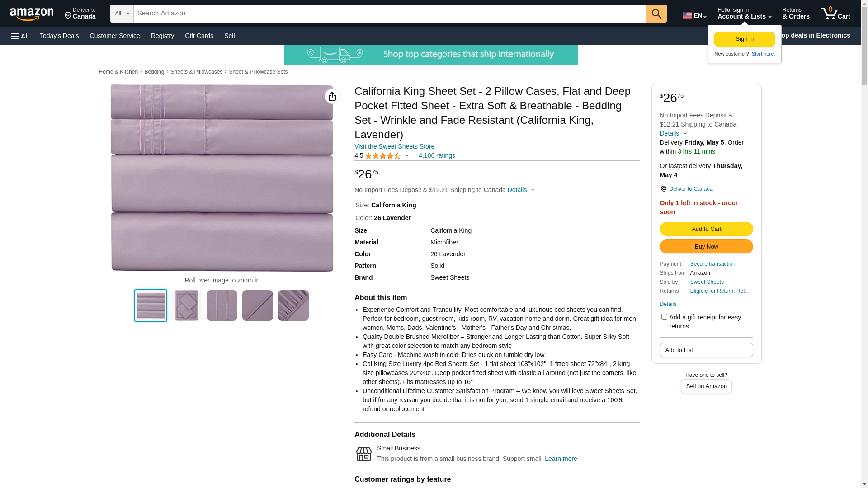Viewport: 868px width, 488px height.
Task: Open the shopping cart
Action: (835, 14)
